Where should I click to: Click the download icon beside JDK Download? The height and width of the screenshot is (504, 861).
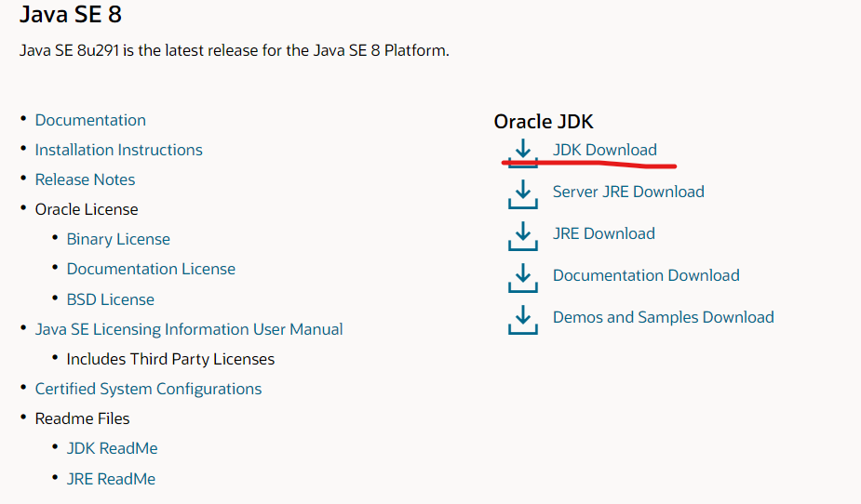pyautogui.click(x=523, y=153)
